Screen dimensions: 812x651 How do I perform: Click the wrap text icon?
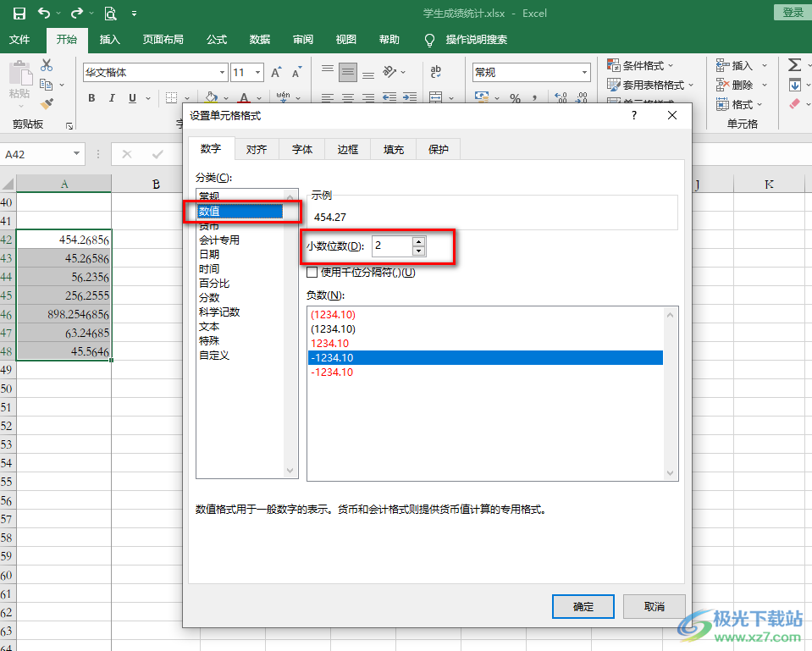click(x=436, y=71)
